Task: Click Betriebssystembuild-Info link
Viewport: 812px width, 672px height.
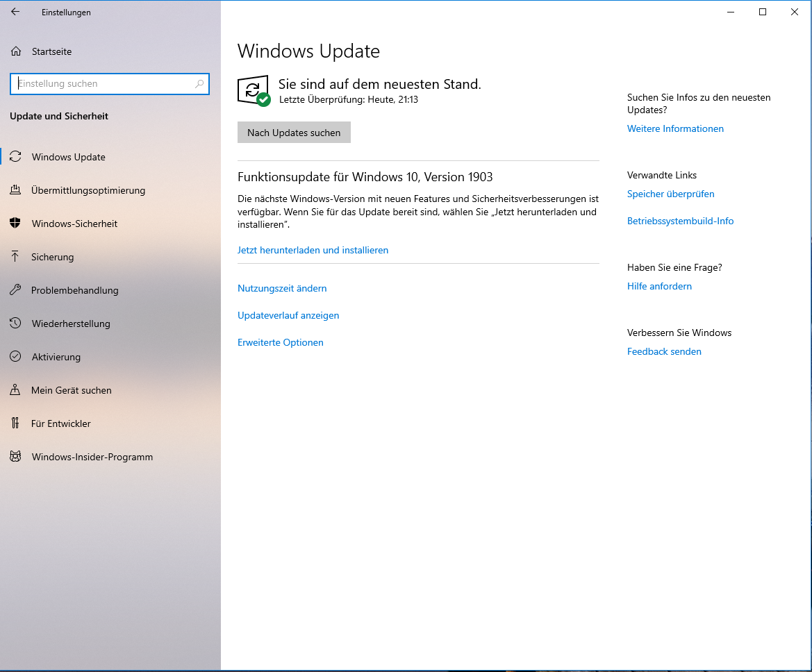Action: click(680, 221)
